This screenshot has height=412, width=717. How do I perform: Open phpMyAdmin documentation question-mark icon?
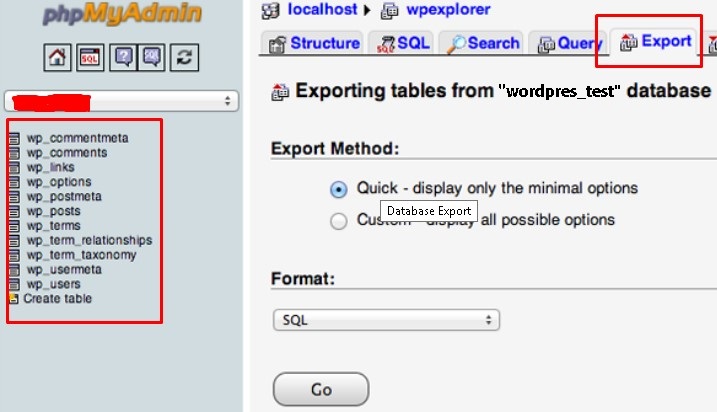click(123, 58)
